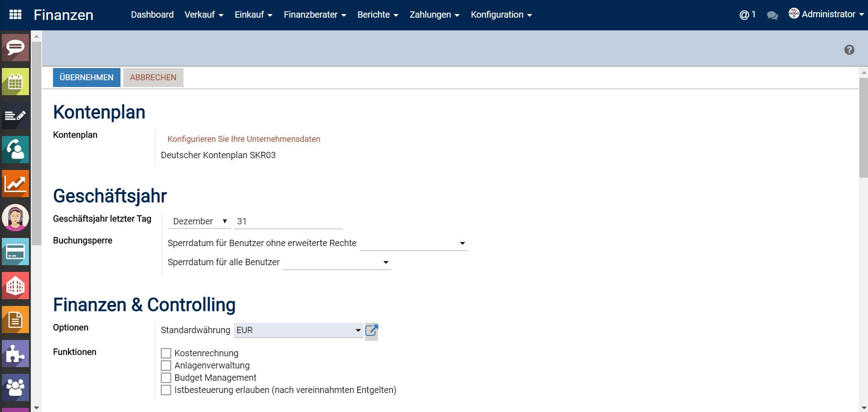Open Konfigurieren Sie Ihre Unternehmensdaten link
The height and width of the screenshot is (412, 868).
(x=244, y=139)
